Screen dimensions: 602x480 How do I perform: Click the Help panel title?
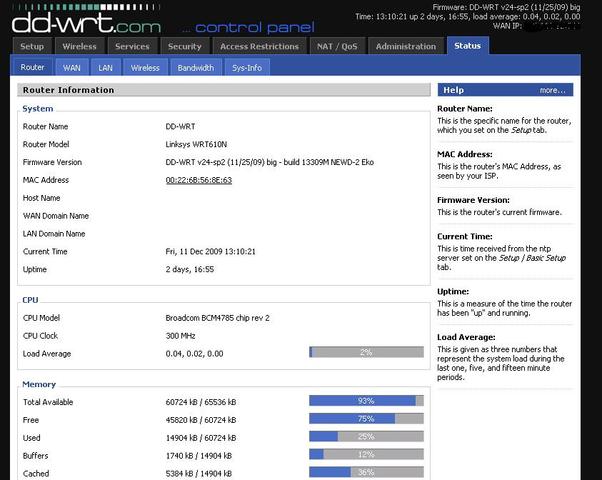coord(453,90)
